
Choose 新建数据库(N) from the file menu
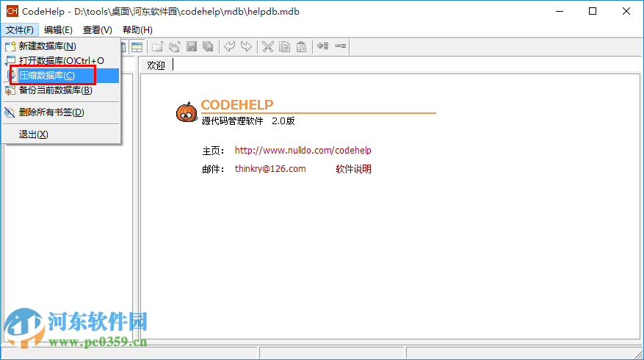point(62,46)
